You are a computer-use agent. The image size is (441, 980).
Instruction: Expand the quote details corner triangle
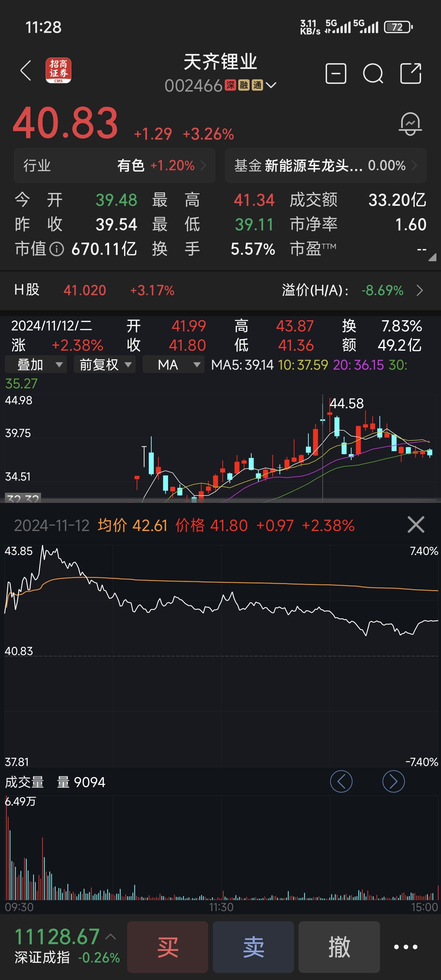click(433, 258)
